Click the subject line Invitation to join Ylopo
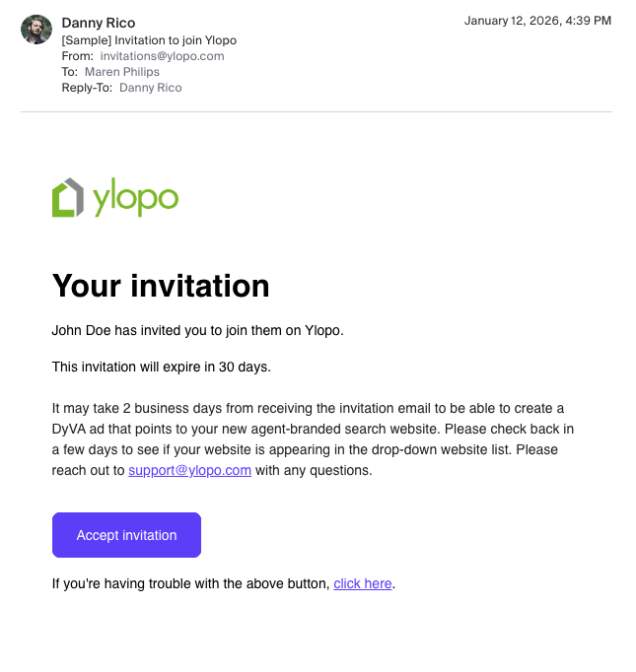The width and height of the screenshot is (636, 672). 149,40
